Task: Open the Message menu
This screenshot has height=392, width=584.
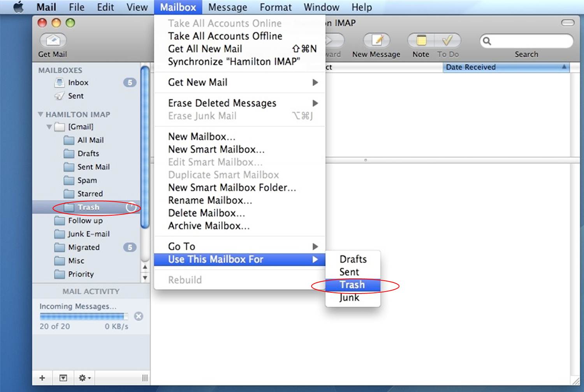Action: tap(228, 7)
